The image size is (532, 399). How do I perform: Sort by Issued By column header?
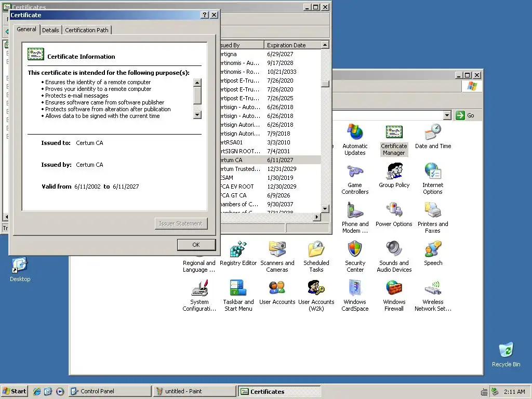tap(242, 45)
